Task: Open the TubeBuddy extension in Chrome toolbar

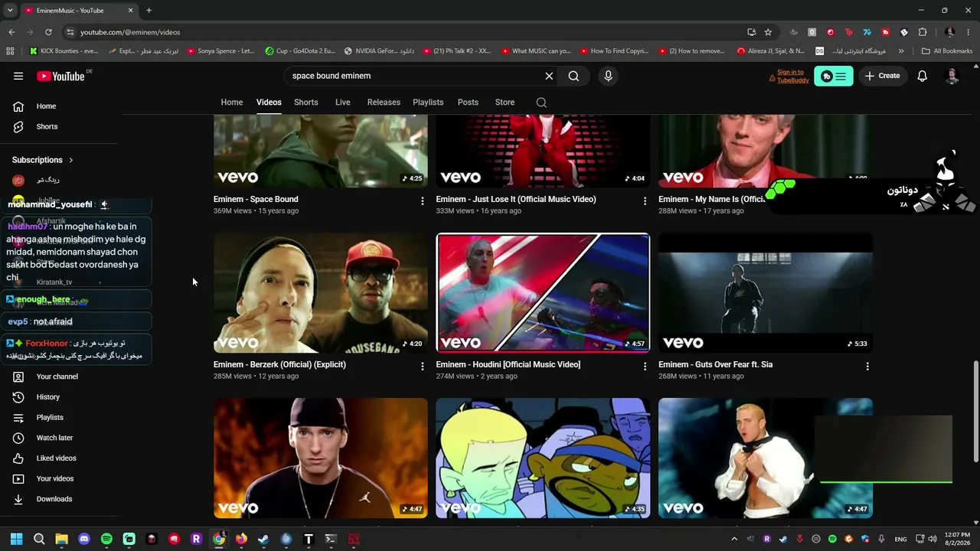Action: [x=886, y=32]
